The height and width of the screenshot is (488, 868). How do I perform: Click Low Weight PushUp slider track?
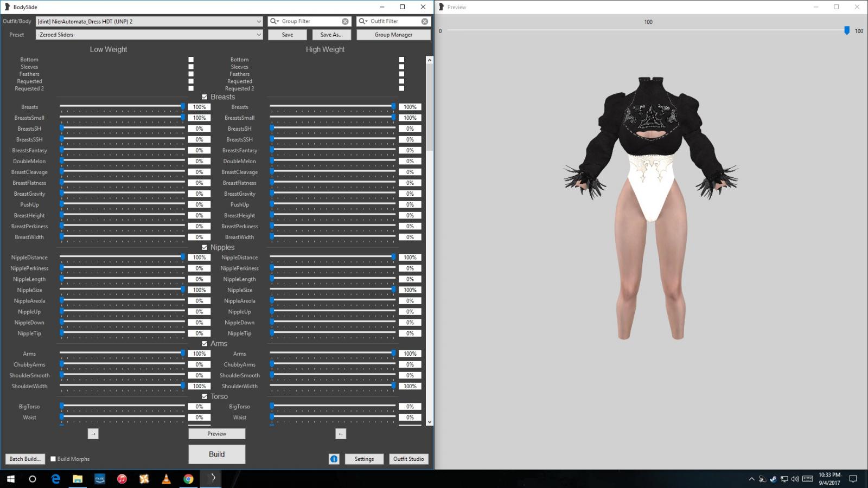tap(122, 204)
